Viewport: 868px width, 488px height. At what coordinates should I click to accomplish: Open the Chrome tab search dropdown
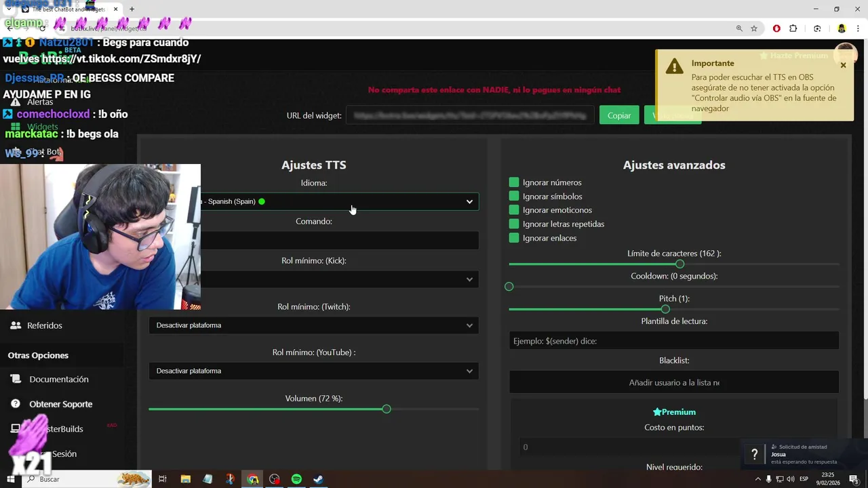click(9, 9)
